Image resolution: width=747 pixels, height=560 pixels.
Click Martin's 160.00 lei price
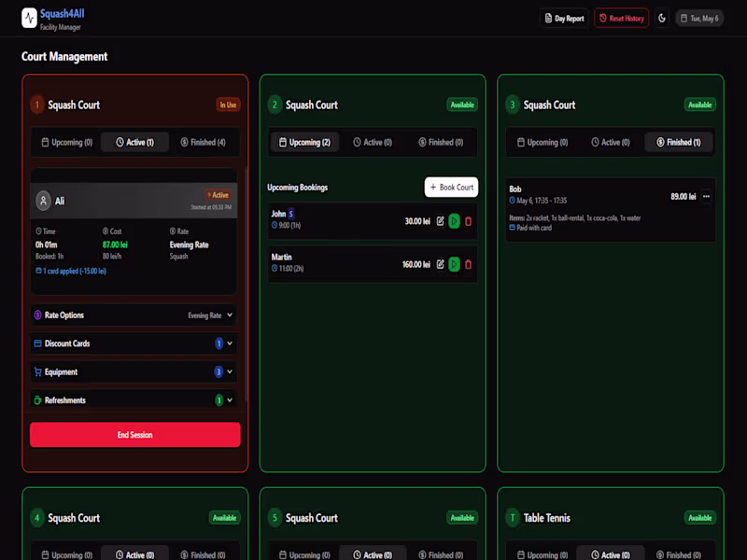coord(416,264)
